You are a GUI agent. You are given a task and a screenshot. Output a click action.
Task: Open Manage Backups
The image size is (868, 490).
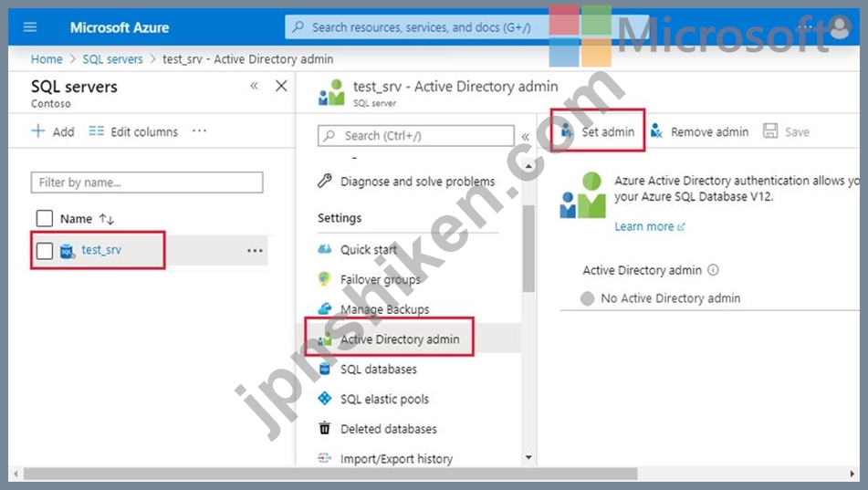click(385, 309)
